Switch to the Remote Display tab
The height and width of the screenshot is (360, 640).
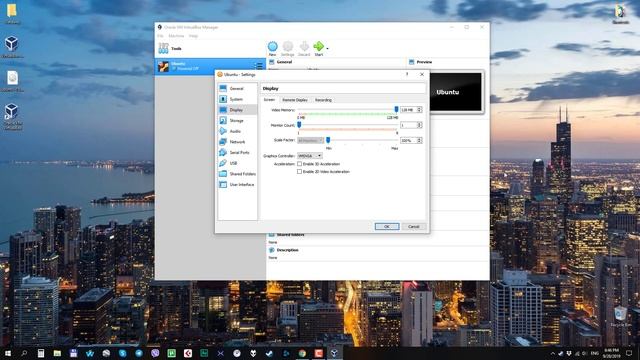295,100
